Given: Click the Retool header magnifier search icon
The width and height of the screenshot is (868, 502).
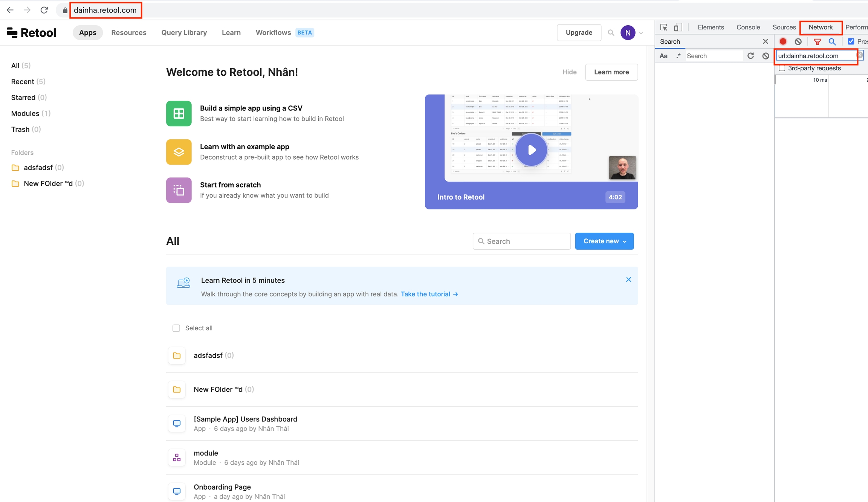Looking at the screenshot, I should point(611,33).
